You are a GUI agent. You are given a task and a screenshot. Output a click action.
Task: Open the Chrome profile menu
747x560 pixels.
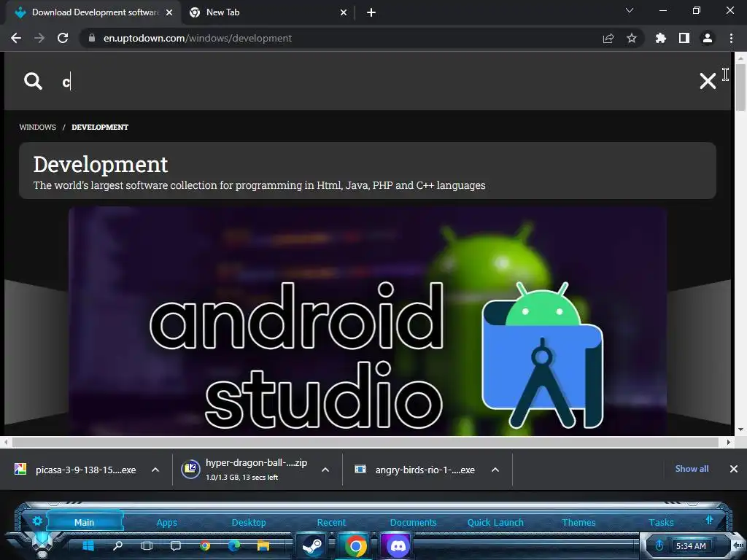click(708, 38)
